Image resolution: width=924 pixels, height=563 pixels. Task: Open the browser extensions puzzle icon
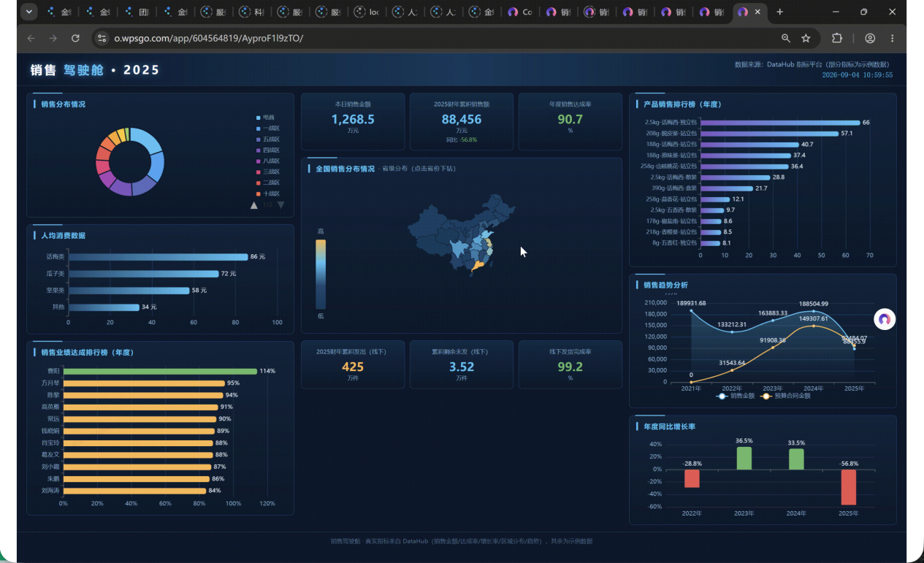837,38
